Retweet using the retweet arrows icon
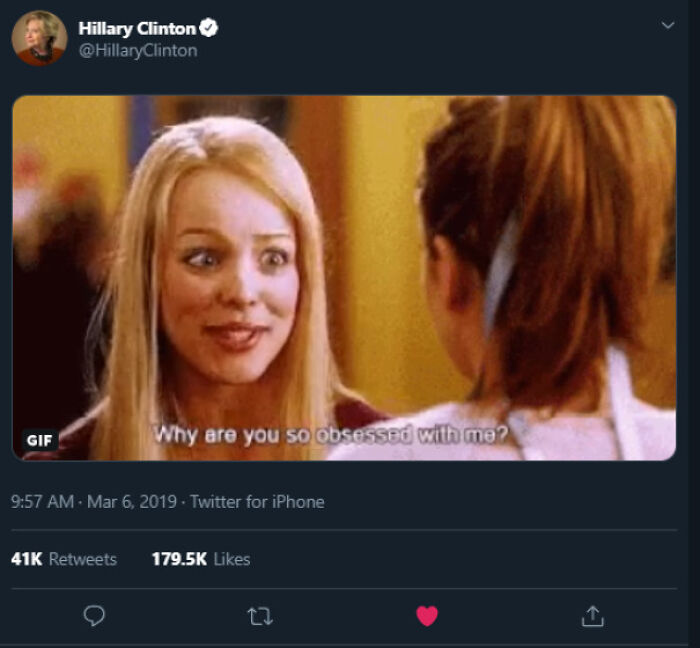 [x=260, y=616]
